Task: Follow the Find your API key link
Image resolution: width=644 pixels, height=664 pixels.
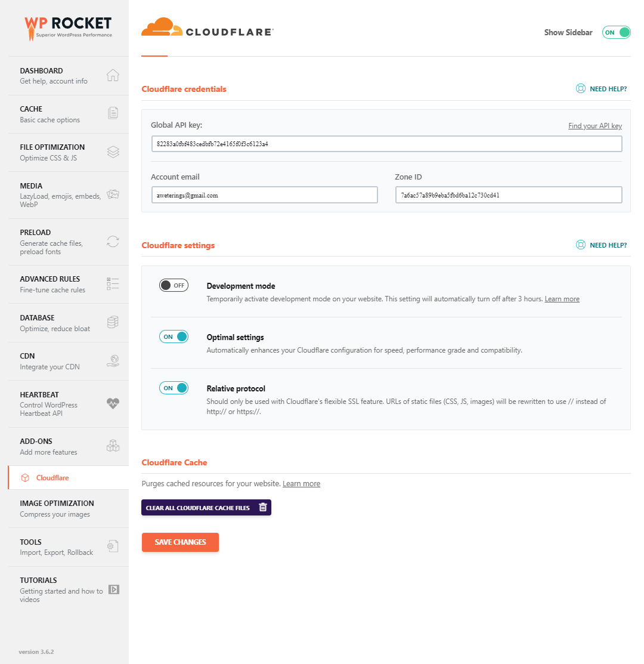Action: point(595,126)
